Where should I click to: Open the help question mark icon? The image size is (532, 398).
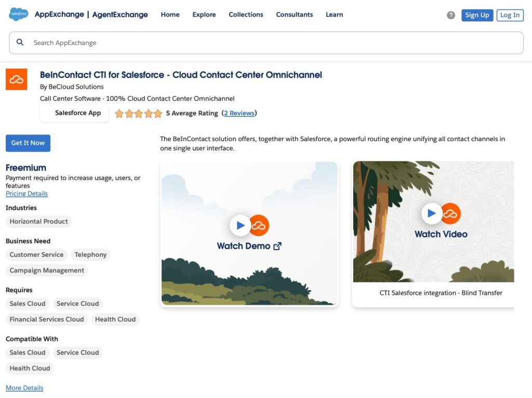tap(450, 15)
